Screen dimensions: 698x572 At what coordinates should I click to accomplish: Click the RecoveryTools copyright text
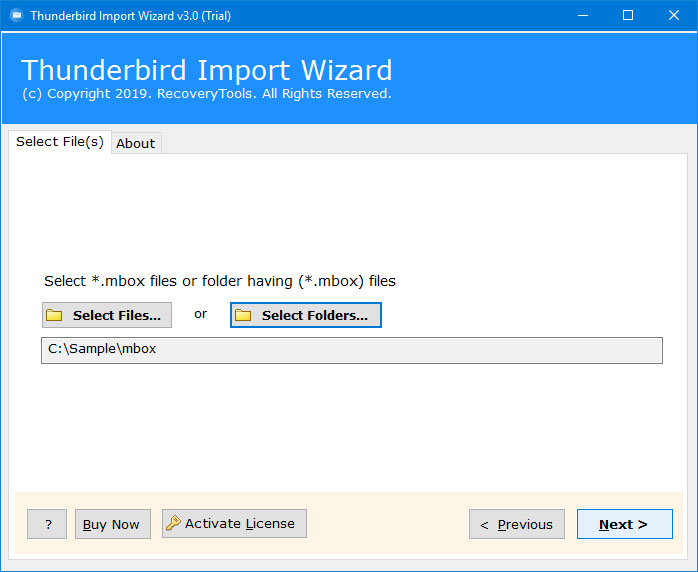[207, 94]
